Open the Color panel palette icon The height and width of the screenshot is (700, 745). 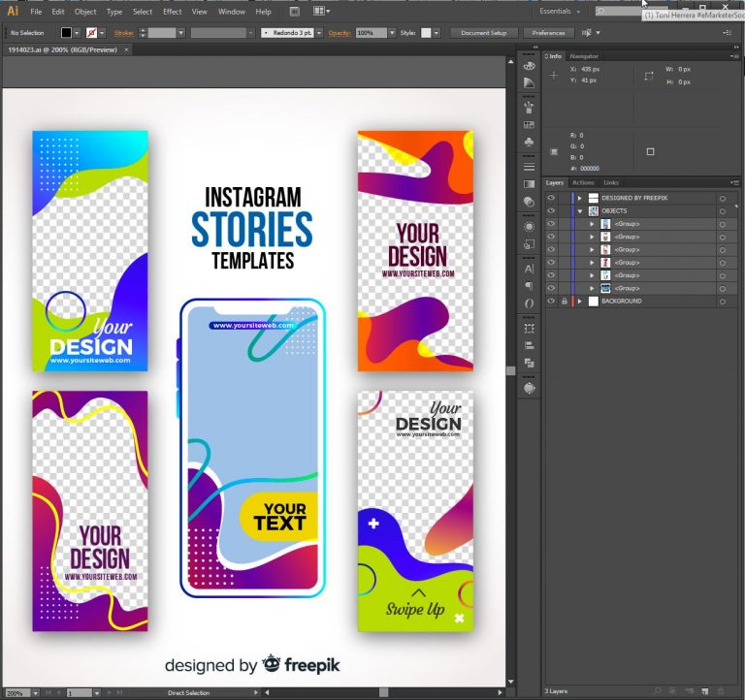coord(529,65)
